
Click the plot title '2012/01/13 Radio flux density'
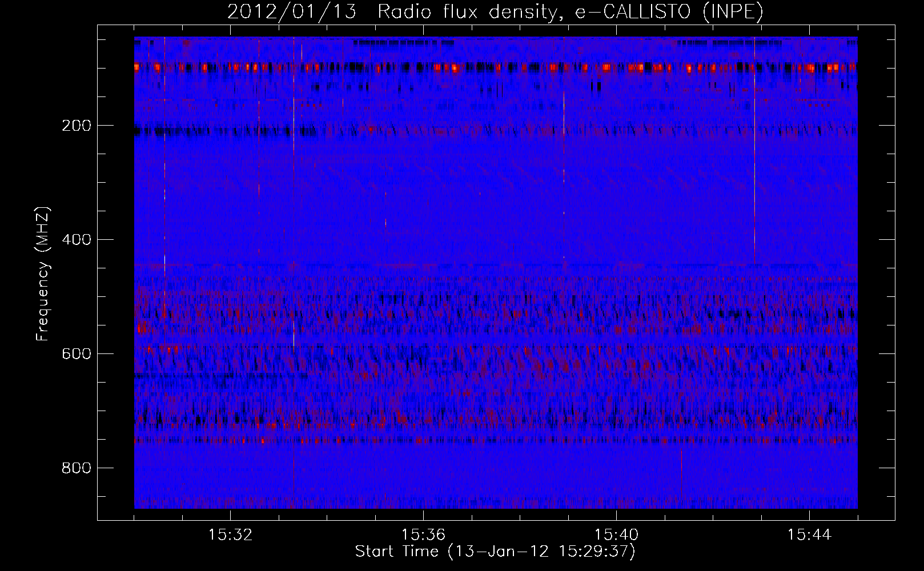tap(495, 11)
